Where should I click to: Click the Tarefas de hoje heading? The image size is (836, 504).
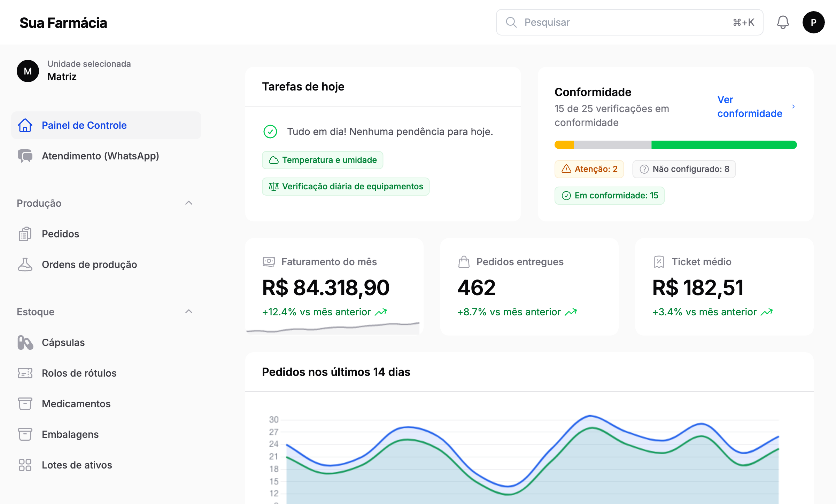click(x=303, y=86)
